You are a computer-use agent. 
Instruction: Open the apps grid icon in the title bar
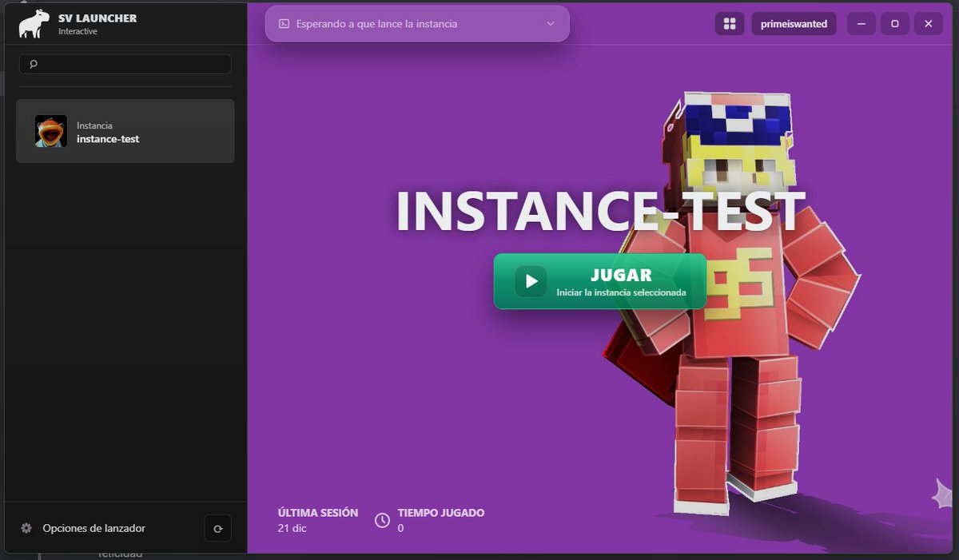pyautogui.click(x=728, y=23)
